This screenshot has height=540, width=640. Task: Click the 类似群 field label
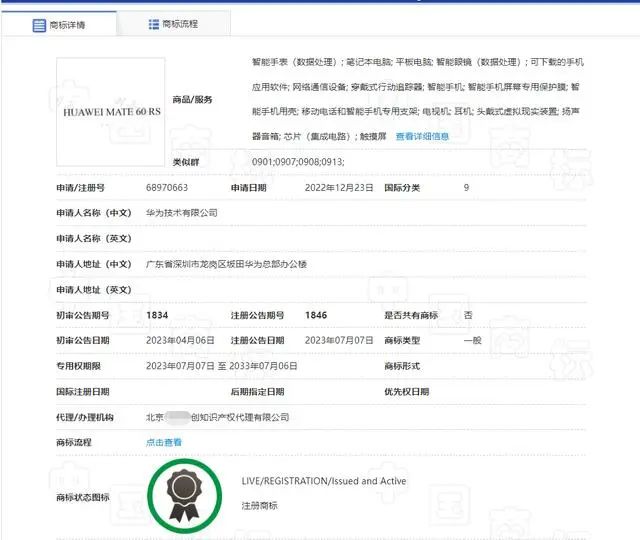(x=186, y=162)
